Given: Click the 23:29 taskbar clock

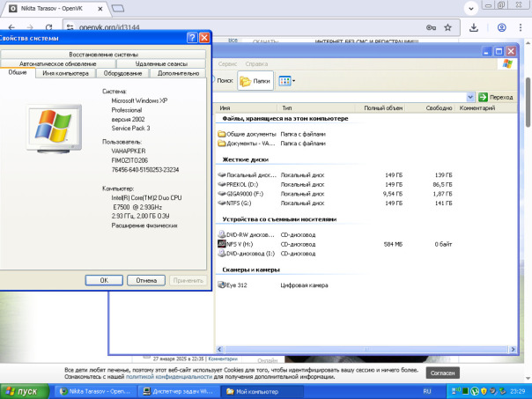Looking at the screenshot, I should point(518,391).
